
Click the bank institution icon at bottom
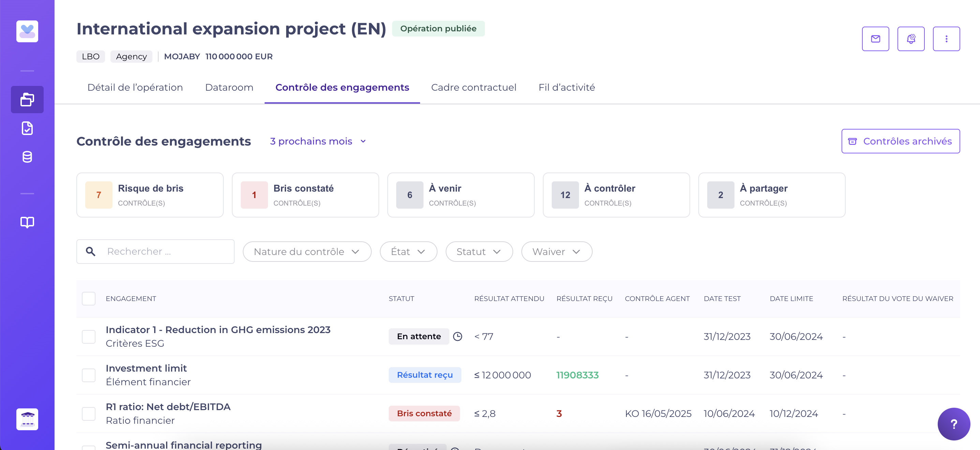(x=27, y=419)
